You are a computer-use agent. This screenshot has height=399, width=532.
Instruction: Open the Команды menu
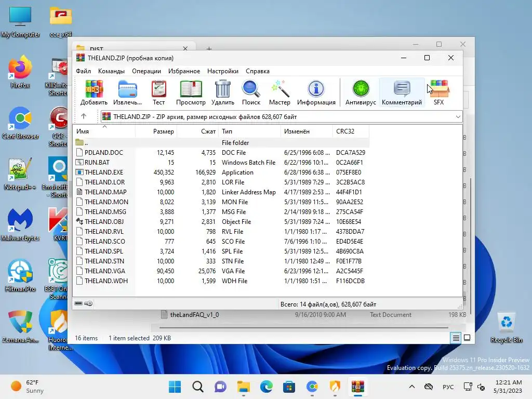[x=111, y=71]
